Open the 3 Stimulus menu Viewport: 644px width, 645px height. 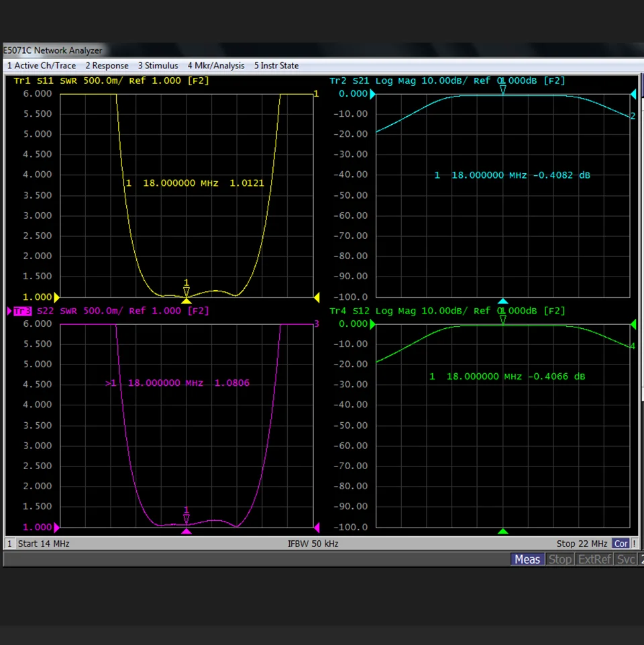pos(158,66)
